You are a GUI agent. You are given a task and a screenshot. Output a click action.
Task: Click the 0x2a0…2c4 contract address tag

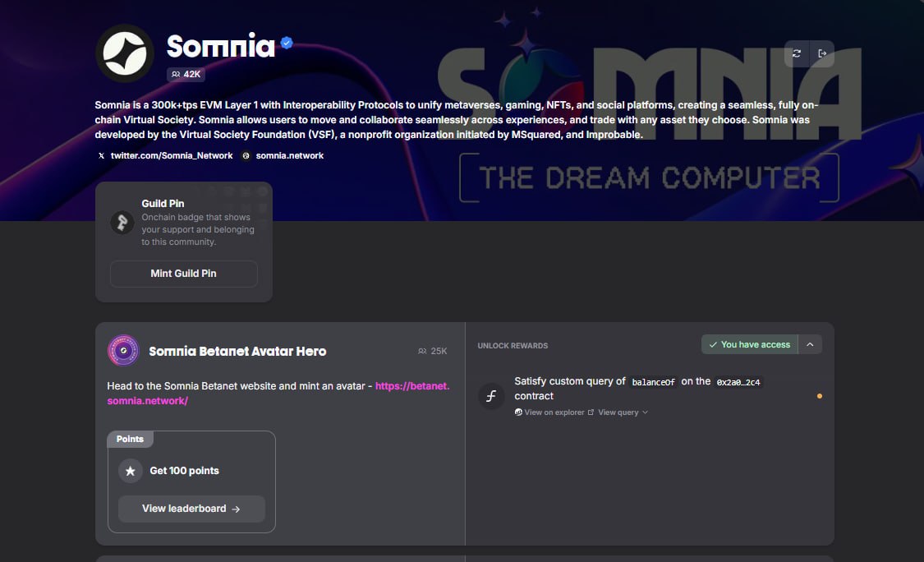(738, 382)
